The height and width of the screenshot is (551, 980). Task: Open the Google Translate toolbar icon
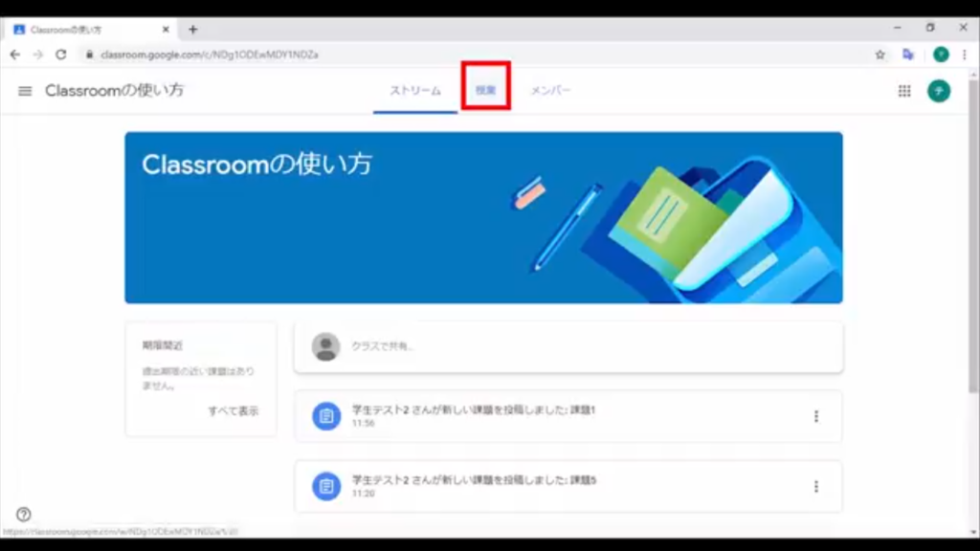click(x=908, y=55)
